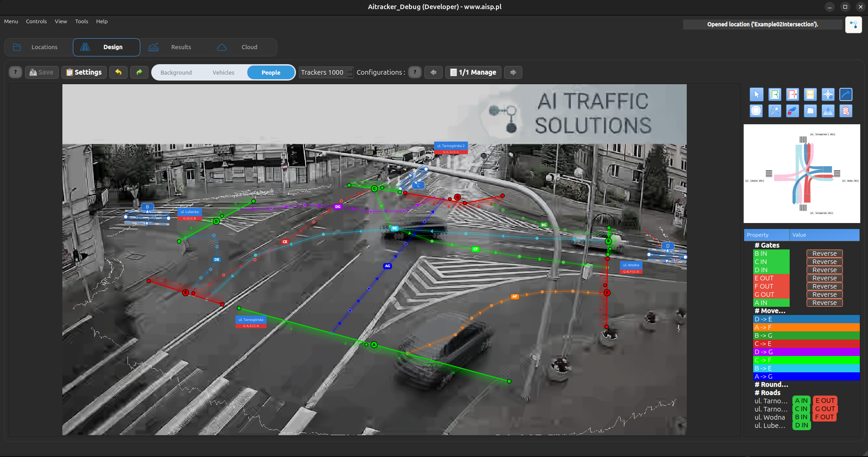This screenshot has width=868, height=457.
Task: Open the Help menu
Action: (102, 21)
